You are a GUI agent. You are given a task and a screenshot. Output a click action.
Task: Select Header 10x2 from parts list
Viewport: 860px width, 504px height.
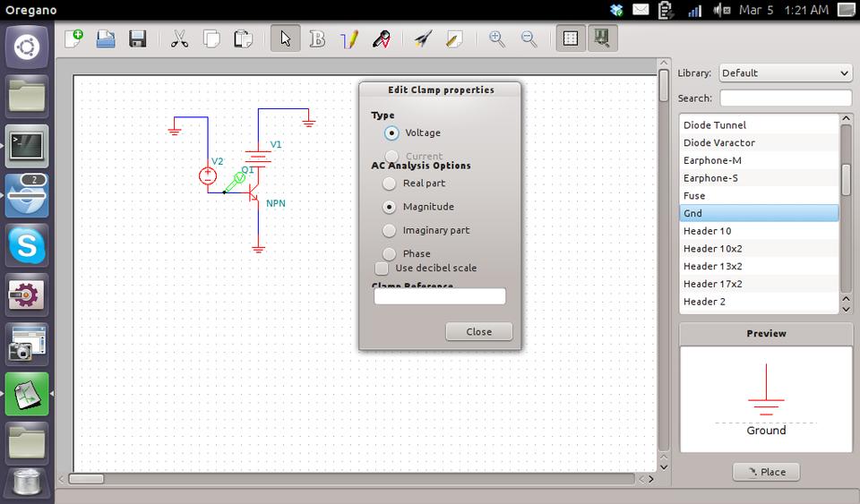coord(712,249)
